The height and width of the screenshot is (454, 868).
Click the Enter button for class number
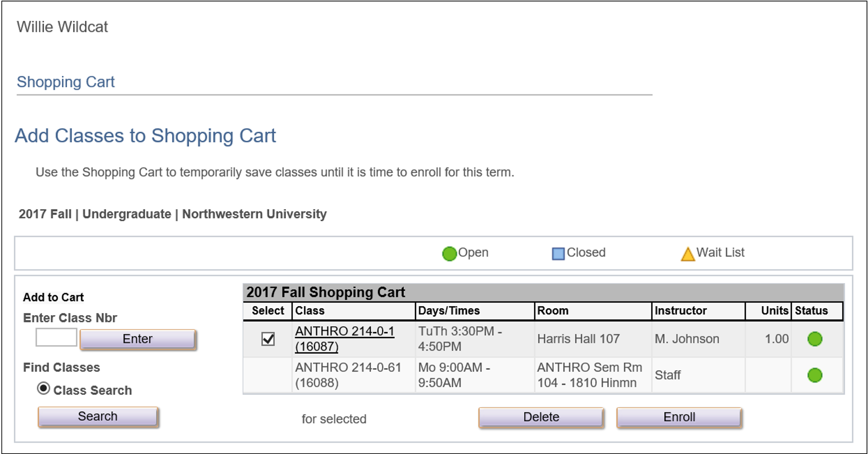pyautogui.click(x=138, y=339)
